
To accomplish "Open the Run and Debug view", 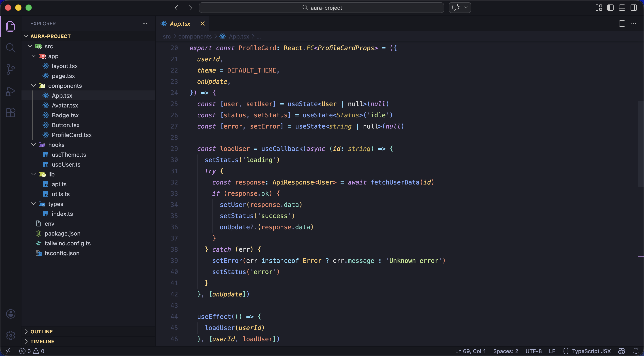I will (x=11, y=91).
